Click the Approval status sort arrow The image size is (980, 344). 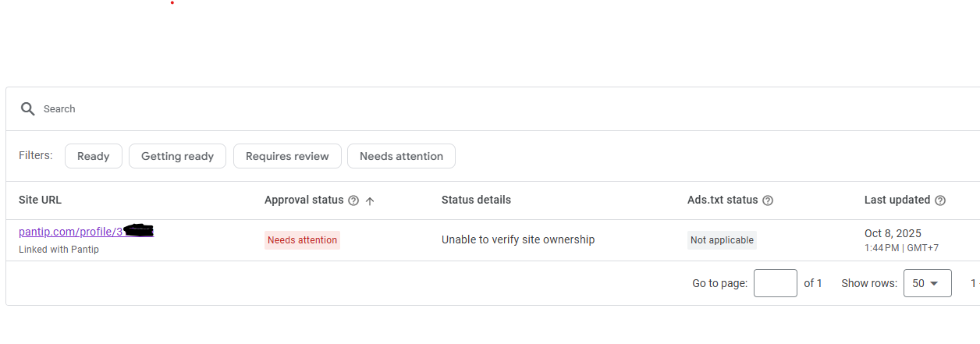point(370,200)
